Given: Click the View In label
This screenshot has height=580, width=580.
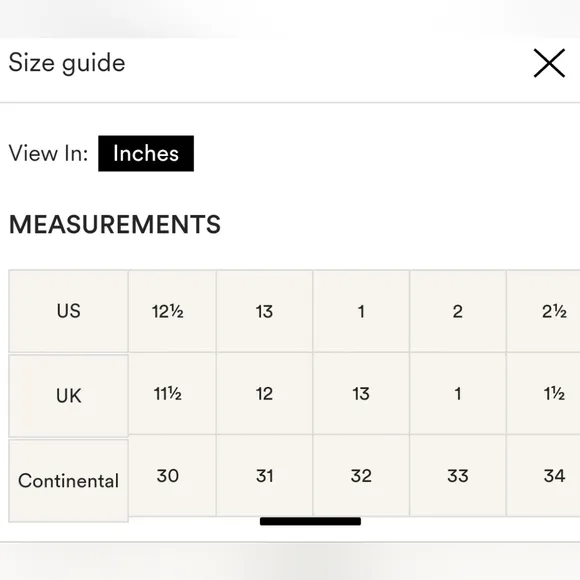Looking at the screenshot, I should (x=48, y=153).
